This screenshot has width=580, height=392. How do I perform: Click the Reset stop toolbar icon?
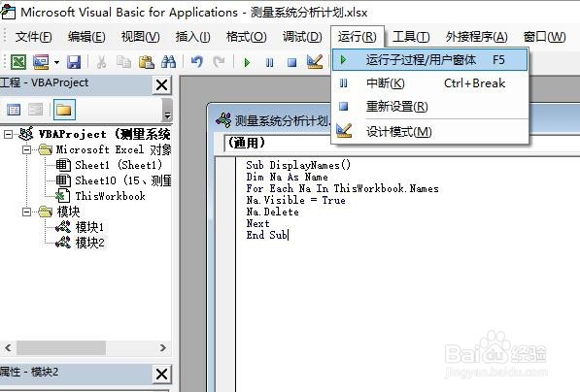pyautogui.click(x=291, y=62)
